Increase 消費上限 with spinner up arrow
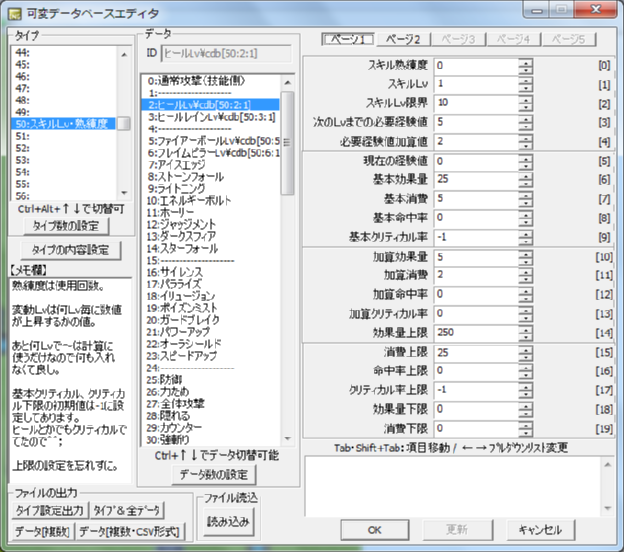The image size is (632, 552). click(525, 349)
